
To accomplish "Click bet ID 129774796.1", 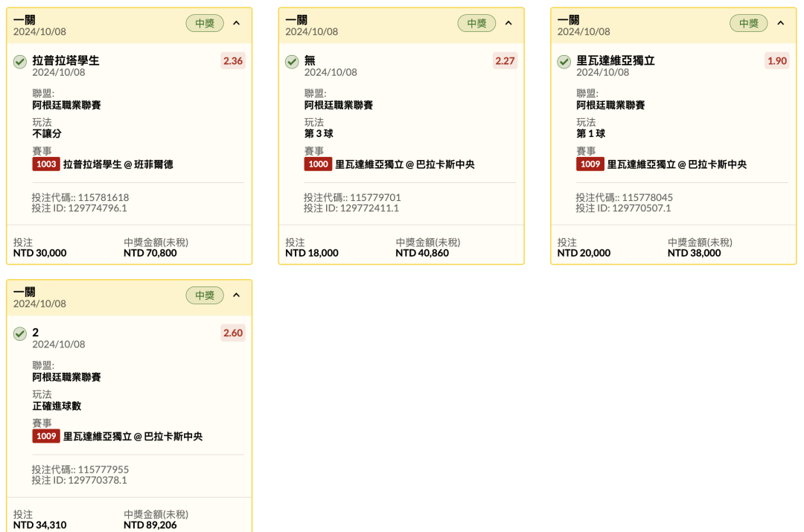I will [x=98, y=208].
